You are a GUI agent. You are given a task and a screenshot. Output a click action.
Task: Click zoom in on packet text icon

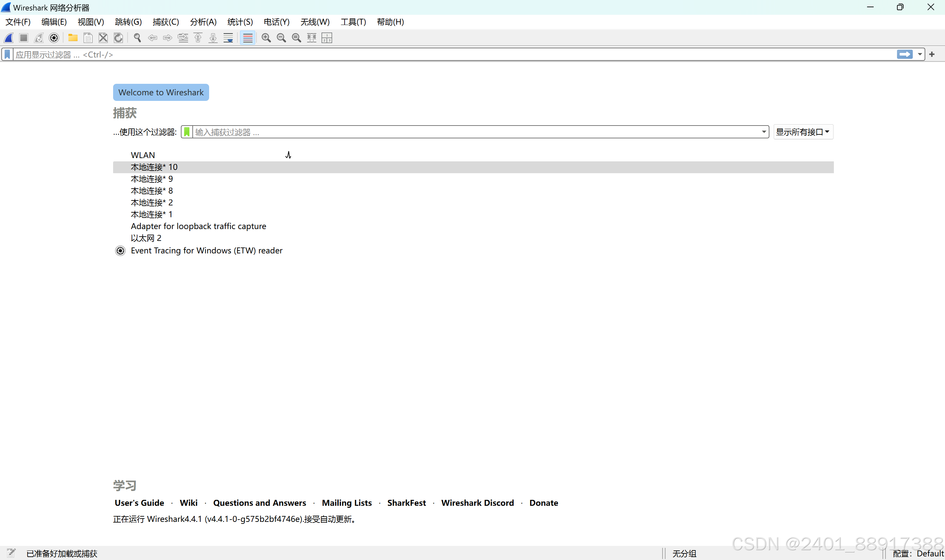click(x=266, y=38)
